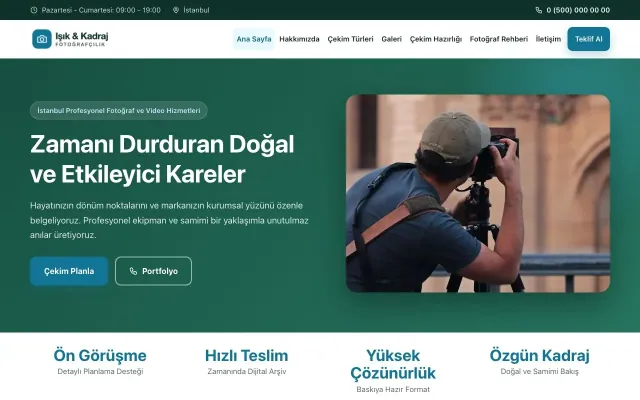The image size is (640, 400).
Task: Click the Zamanı Durduran Doğal headline
Action: click(162, 144)
